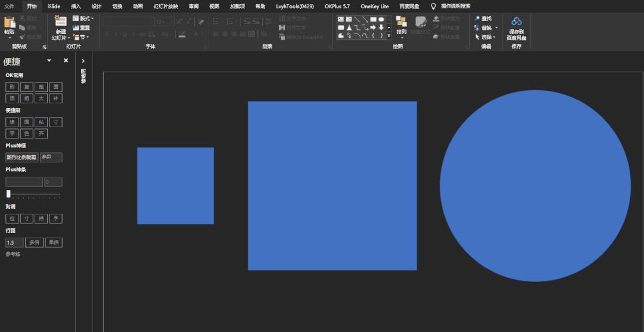Click the Plus神条 slider handle

[x=8, y=193]
